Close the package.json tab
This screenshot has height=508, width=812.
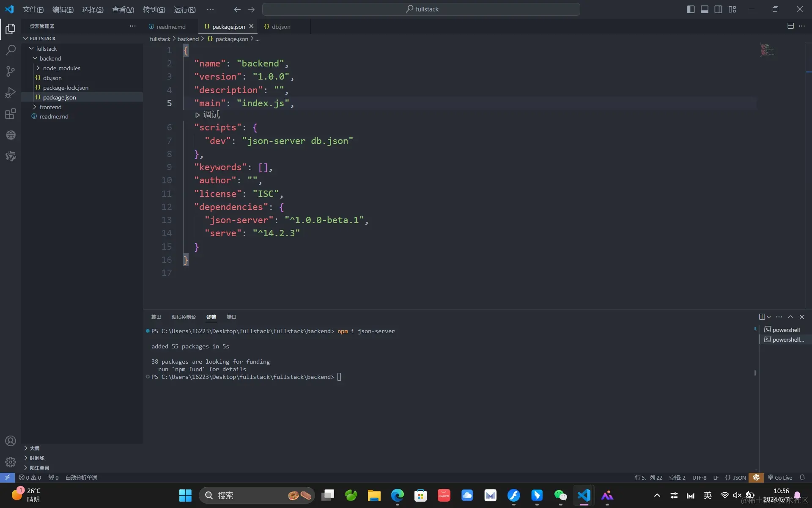tap(251, 26)
